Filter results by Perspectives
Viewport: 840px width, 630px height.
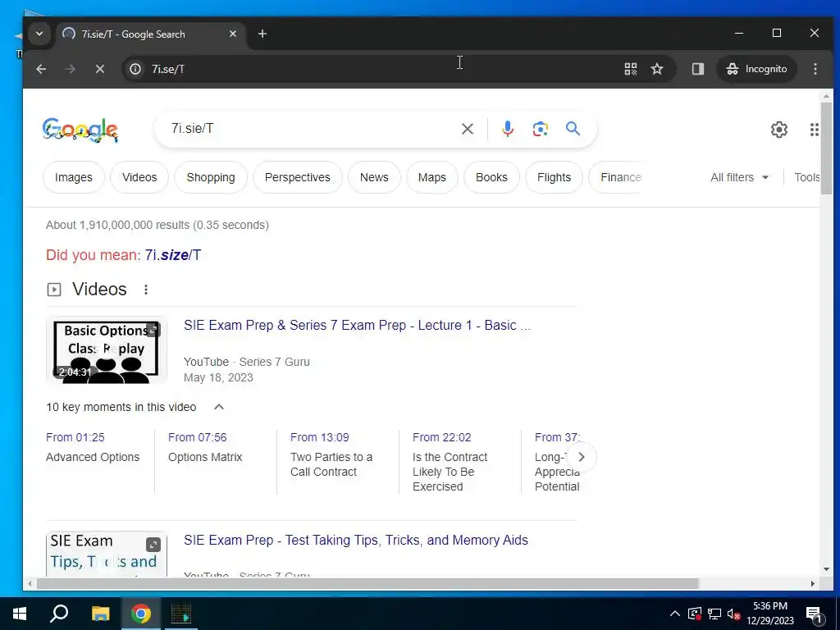pos(297,177)
